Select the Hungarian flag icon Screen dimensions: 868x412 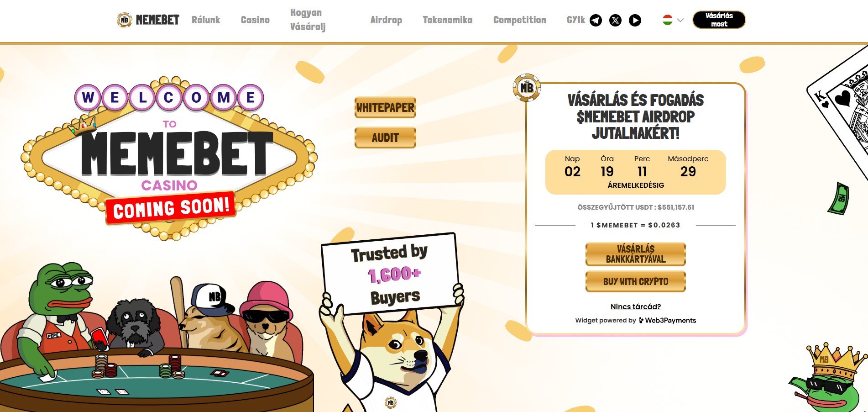(667, 20)
